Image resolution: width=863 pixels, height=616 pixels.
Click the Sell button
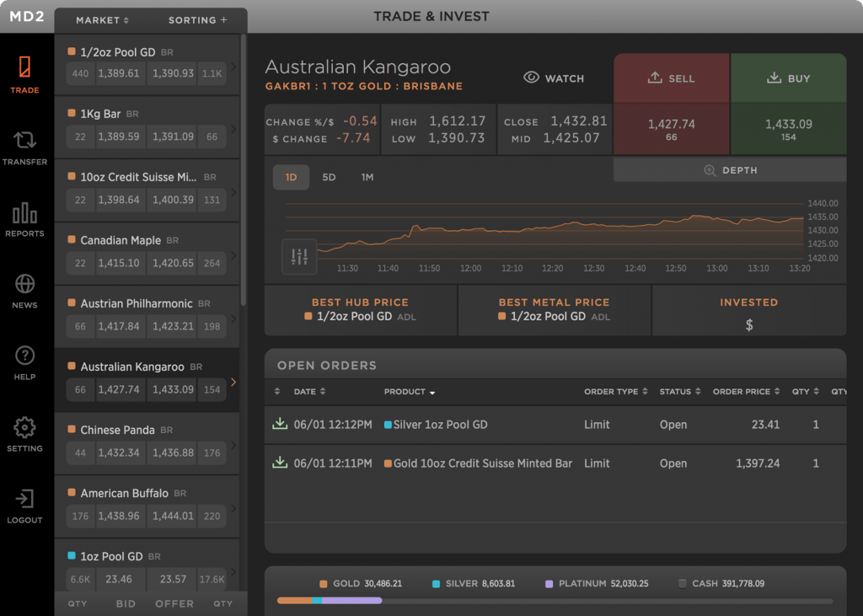(x=671, y=78)
